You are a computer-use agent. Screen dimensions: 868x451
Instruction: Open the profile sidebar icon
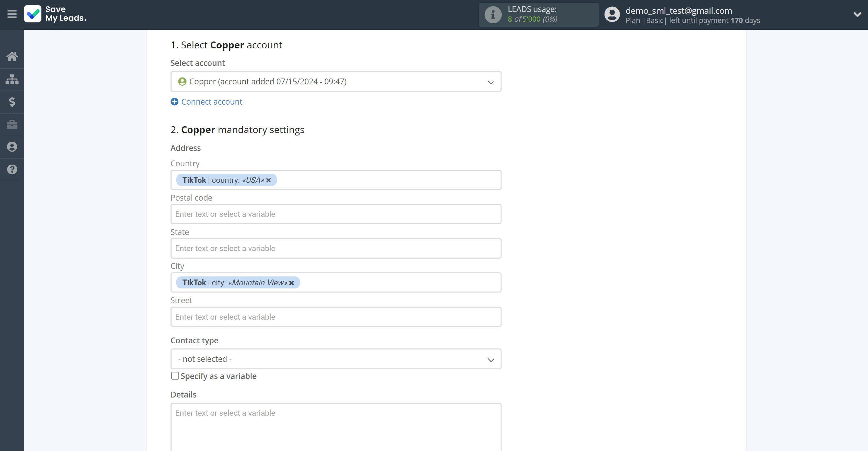12,147
